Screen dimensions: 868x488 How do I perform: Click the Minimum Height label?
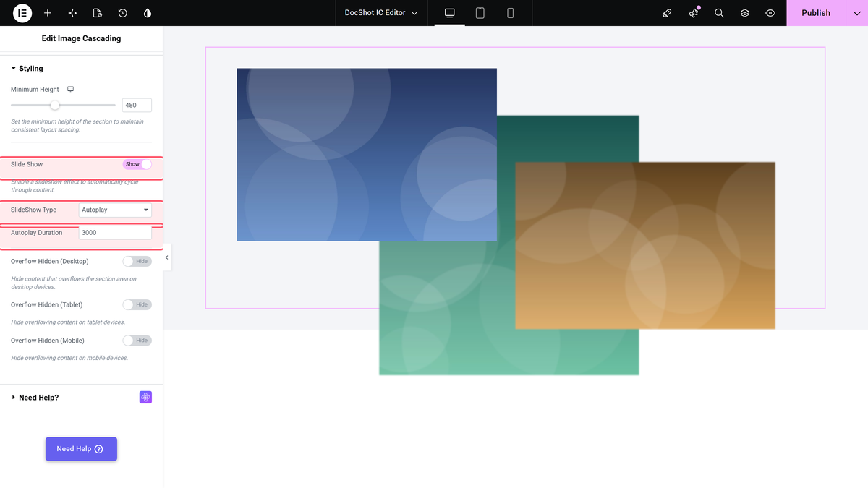click(35, 89)
